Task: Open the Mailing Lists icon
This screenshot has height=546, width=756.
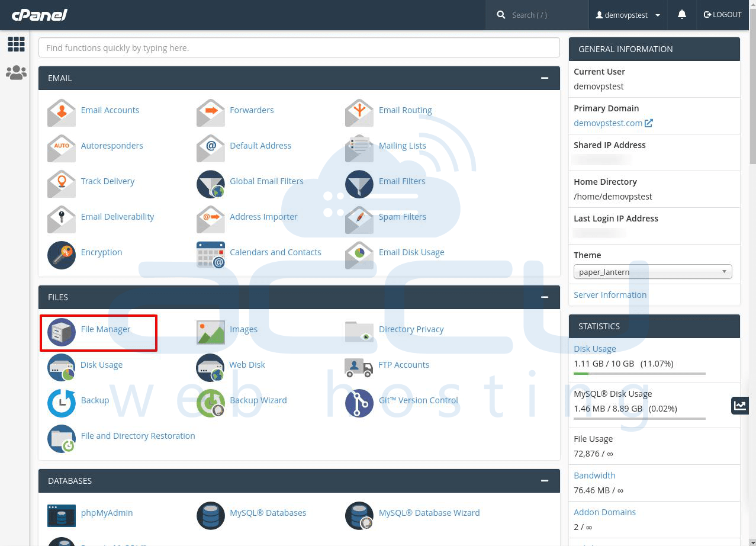Action: pos(359,148)
